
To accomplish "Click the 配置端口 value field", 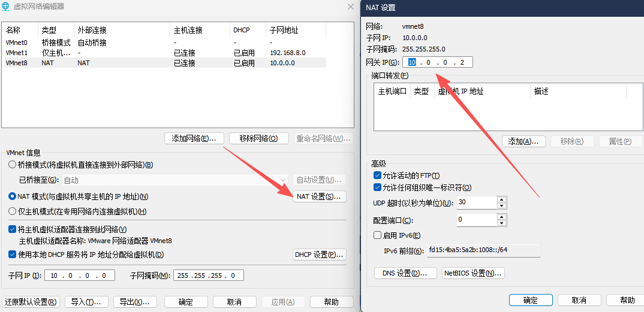I will [477, 220].
